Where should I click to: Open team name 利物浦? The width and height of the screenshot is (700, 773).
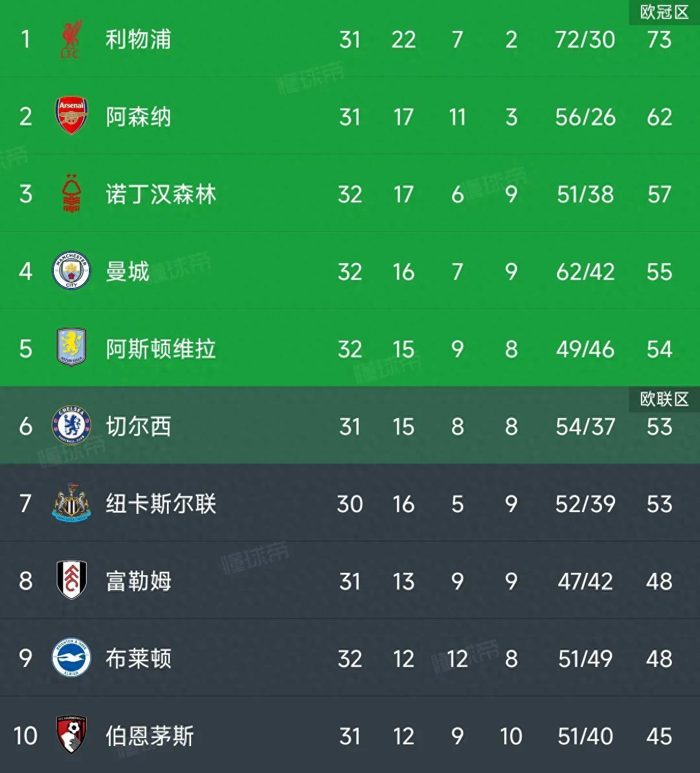coord(138,40)
